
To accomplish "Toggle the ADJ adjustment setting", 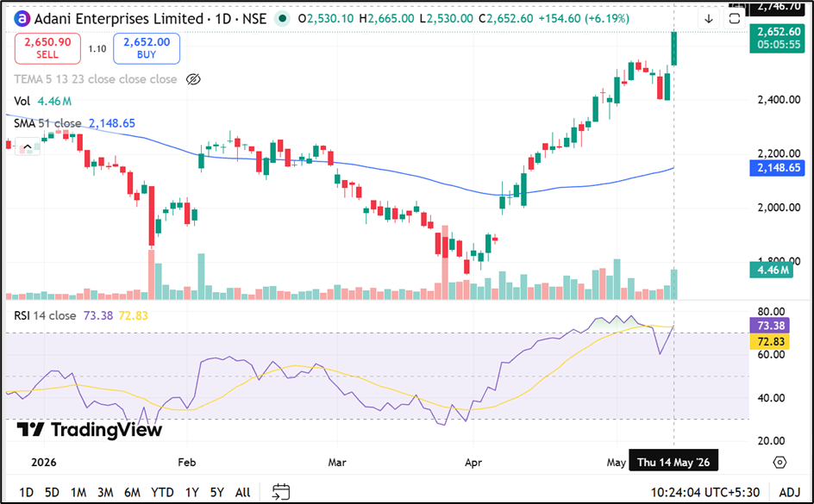I will 790,492.
